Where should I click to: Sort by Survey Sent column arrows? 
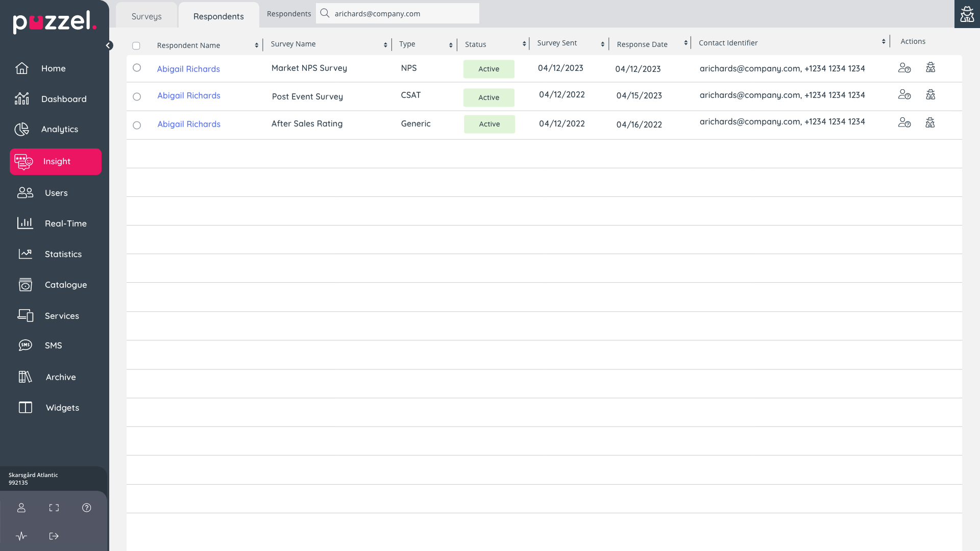603,44
